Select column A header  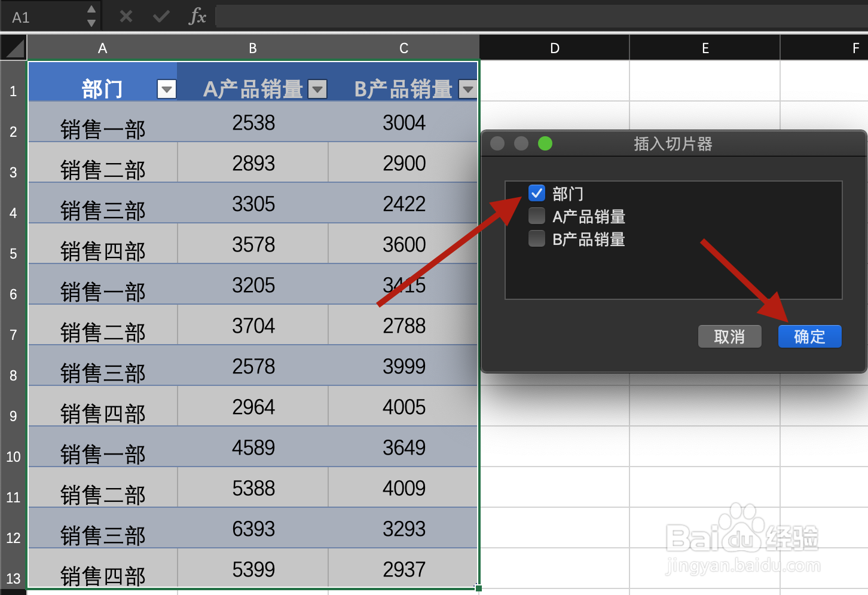pyautogui.click(x=103, y=48)
